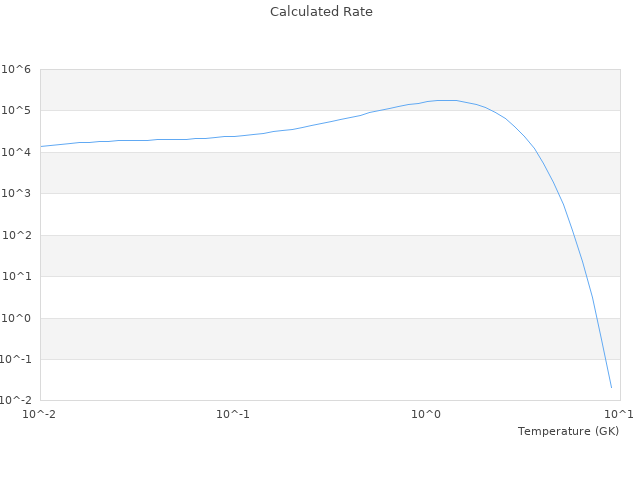Click where the curve crosses the 10^2 gridline
Viewport: 640px width, 480px height.
click(x=572, y=235)
